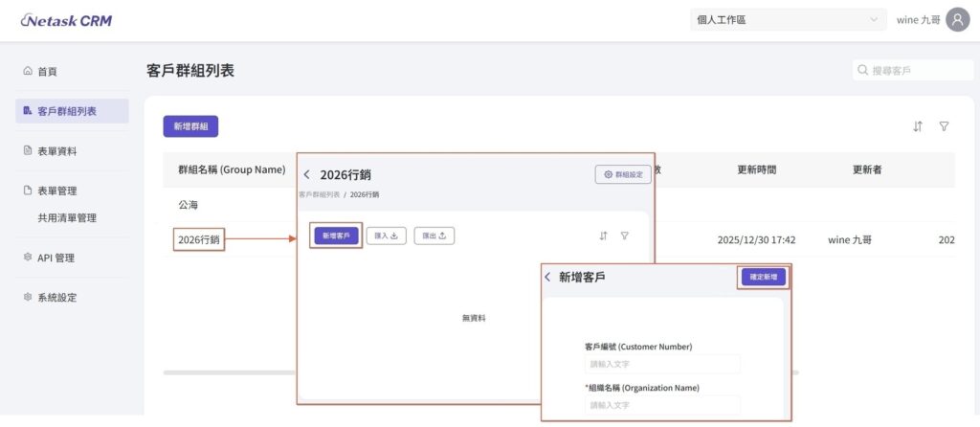980x427 pixels.
Task: Open the 個人工作區 workspace dropdown
Action: 788,20
